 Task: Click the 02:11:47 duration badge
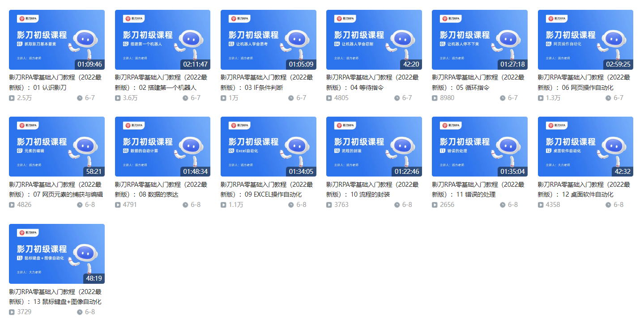pos(195,64)
